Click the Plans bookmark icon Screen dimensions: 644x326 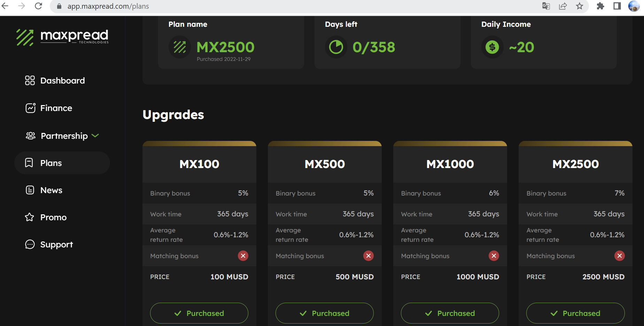point(29,163)
